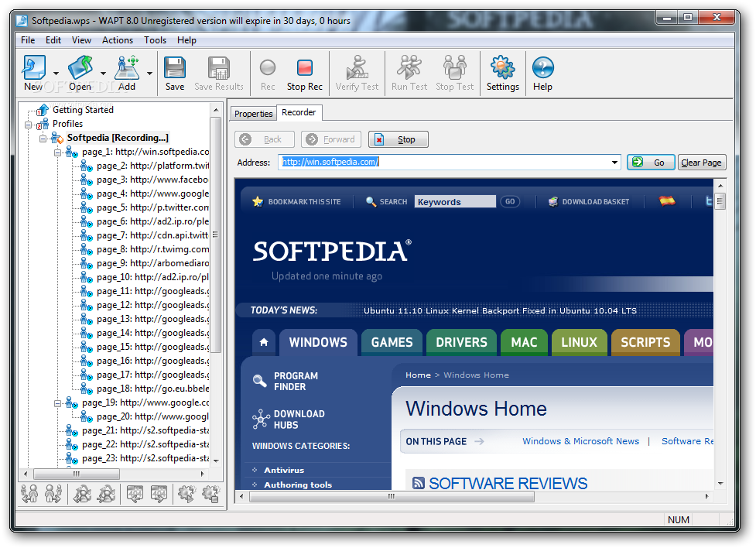Open the Help menu in menu bar
Screen dimensions: 756x548
pos(186,40)
